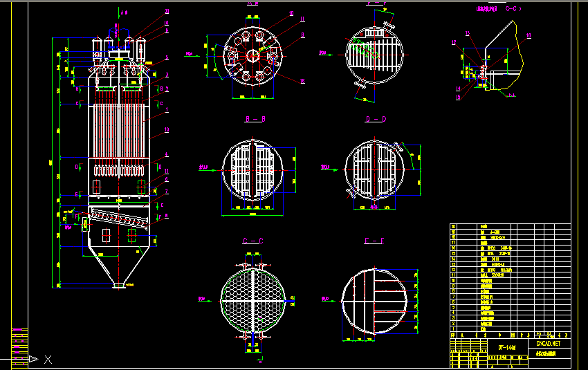Pick the center of the D–D section circle
Screen dimensions: 588x370
(375, 170)
